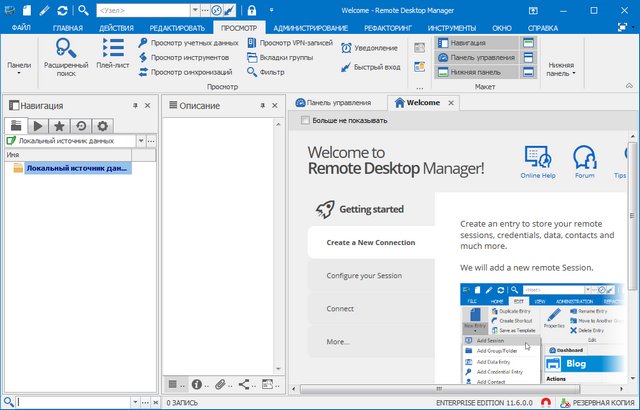Viewport: 640px width, 410px height.
Task: Switch to РЕДАКТИРОВАТЬ ribbon tab
Action: coord(177,28)
